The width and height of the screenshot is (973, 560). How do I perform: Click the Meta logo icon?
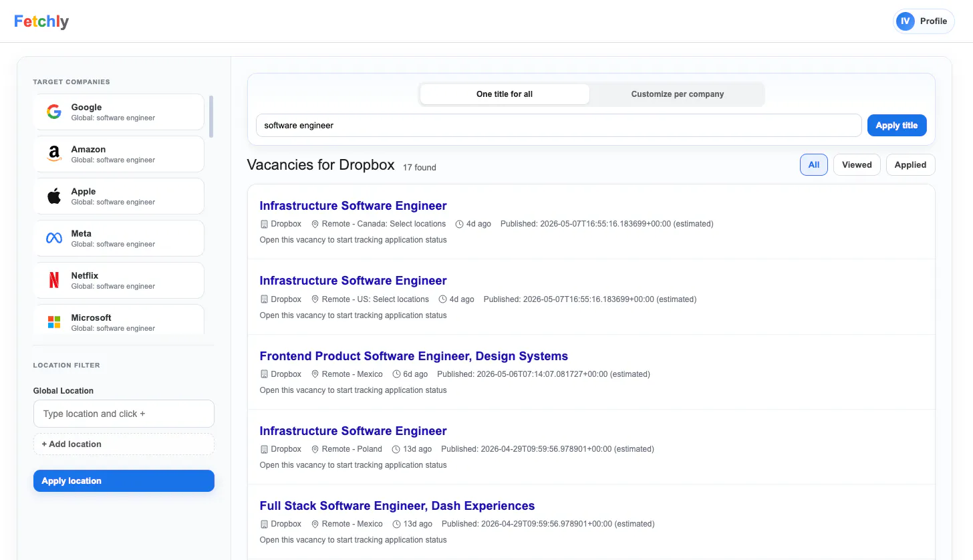click(x=54, y=238)
